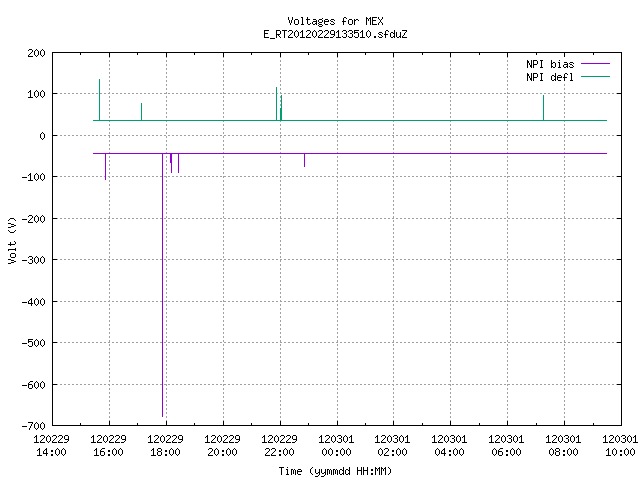Click the purple NPI bias legend line
Screen dimensions: 640x480
pos(595,64)
